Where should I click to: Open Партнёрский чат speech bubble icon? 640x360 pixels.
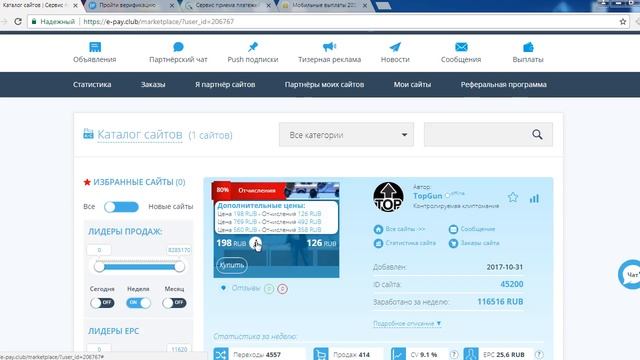pos(178,47)
